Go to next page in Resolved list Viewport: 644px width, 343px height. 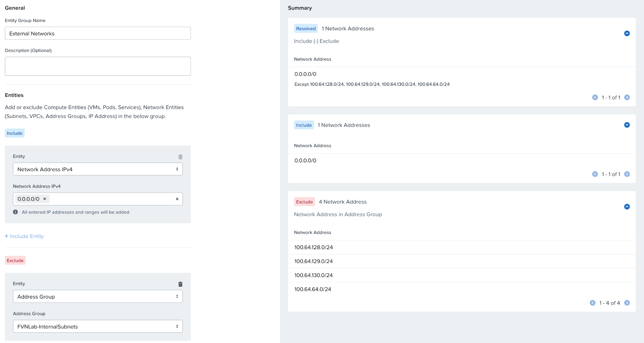coord(627,98)
